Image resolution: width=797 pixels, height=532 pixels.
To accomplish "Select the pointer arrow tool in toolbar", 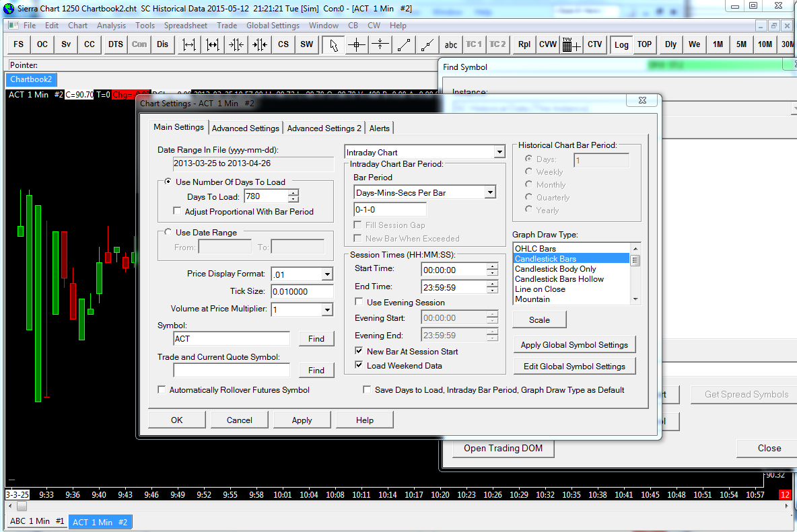I will tap(333, 44).
